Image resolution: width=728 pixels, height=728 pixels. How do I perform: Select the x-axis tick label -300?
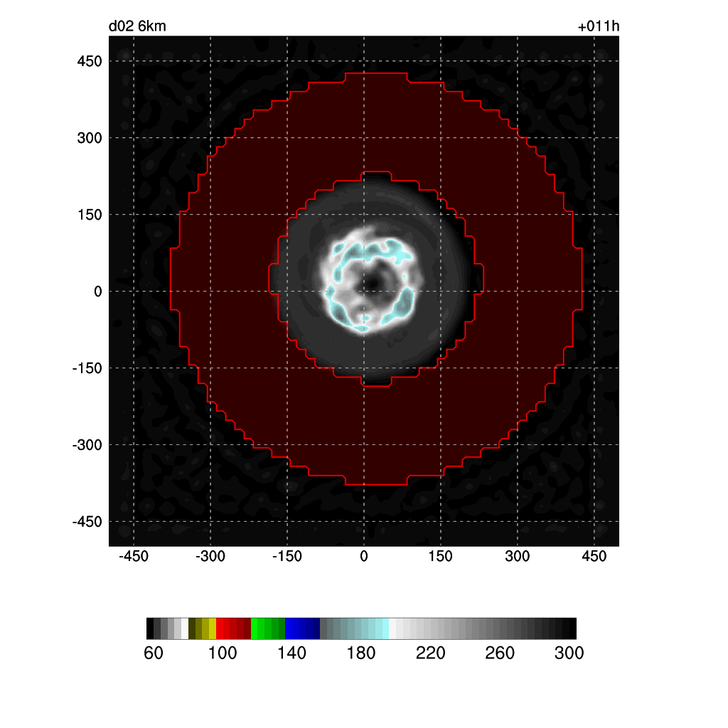[x=210, y=557]
